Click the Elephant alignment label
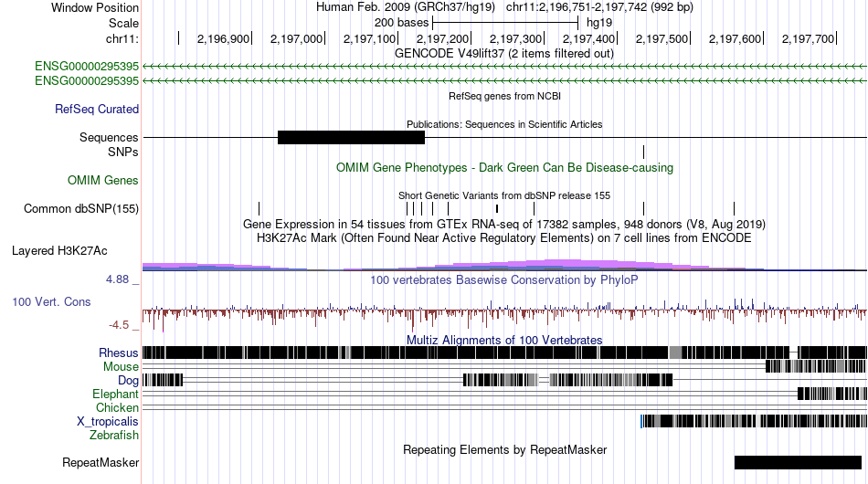868x484 pixels. coord(115,394)
